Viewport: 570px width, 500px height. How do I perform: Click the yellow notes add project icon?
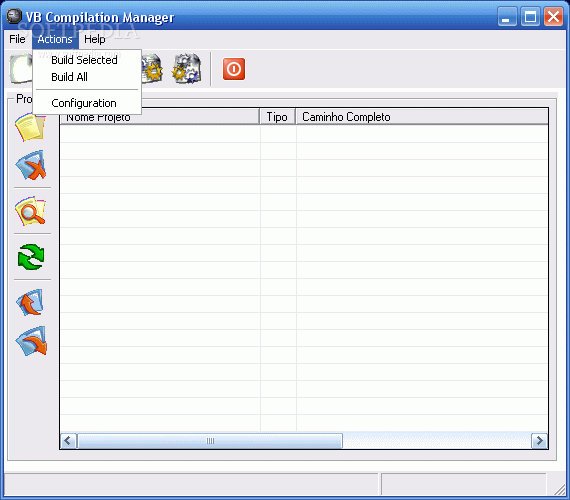click(x=31, y=127)
